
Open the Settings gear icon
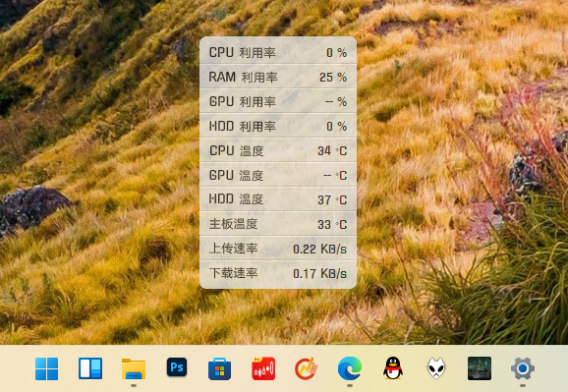[x=523, y=368]
